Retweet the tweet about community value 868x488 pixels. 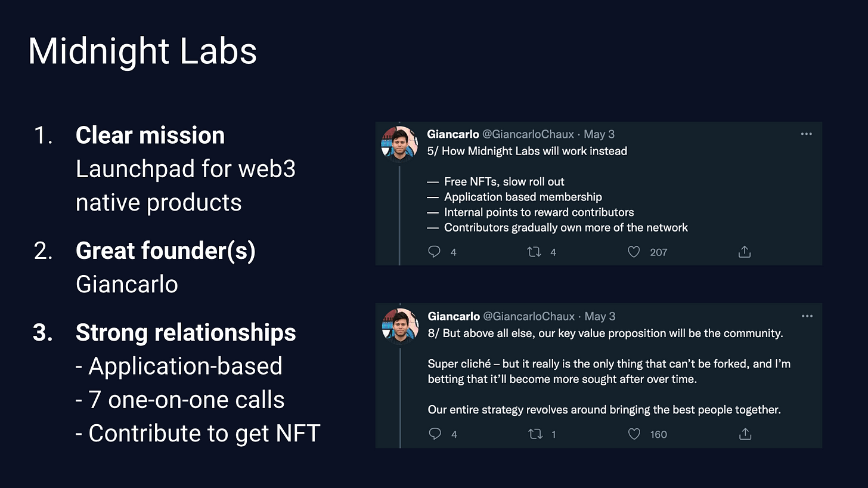pos(534,434)
